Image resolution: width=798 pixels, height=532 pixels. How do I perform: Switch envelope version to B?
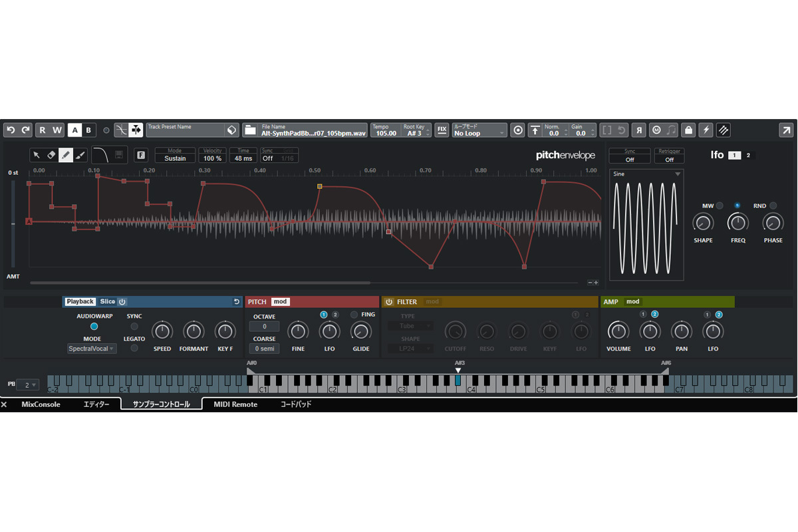click(x=87, y=130)
